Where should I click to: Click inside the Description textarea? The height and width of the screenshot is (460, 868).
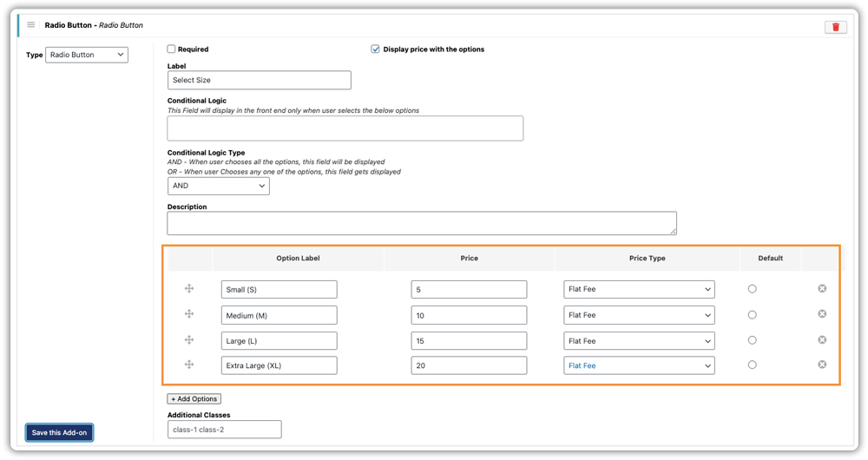click(422, 223)
